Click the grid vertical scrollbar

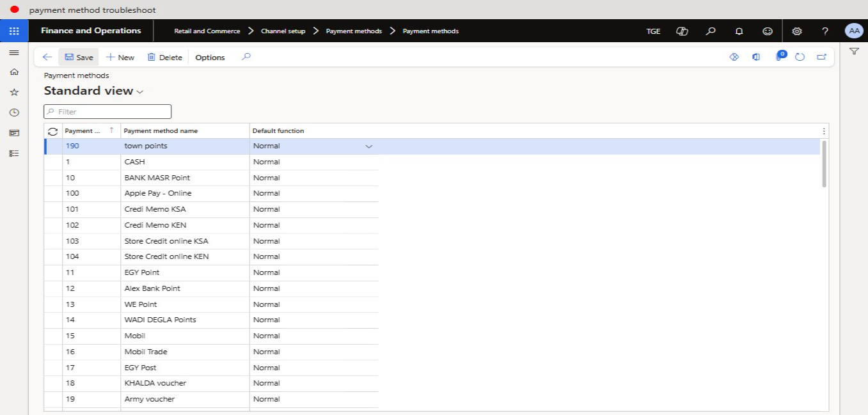point(824,164)
